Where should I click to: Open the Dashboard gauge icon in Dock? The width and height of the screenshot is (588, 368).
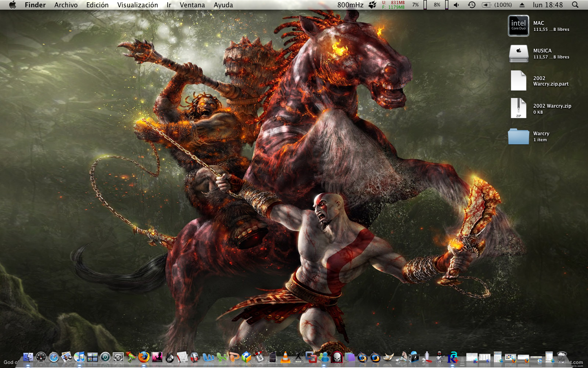point(41,357)
